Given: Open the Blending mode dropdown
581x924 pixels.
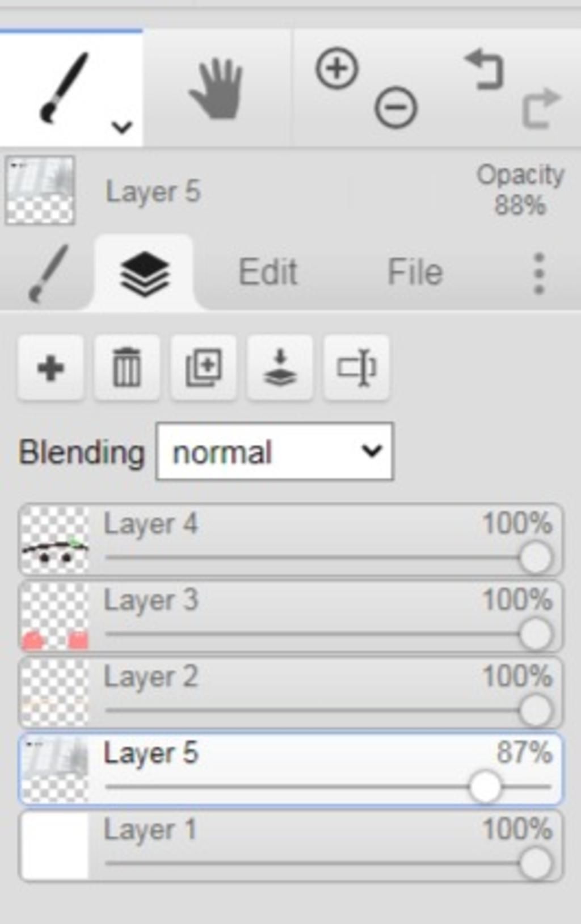Looking at the screenshot, I should 274,452.
